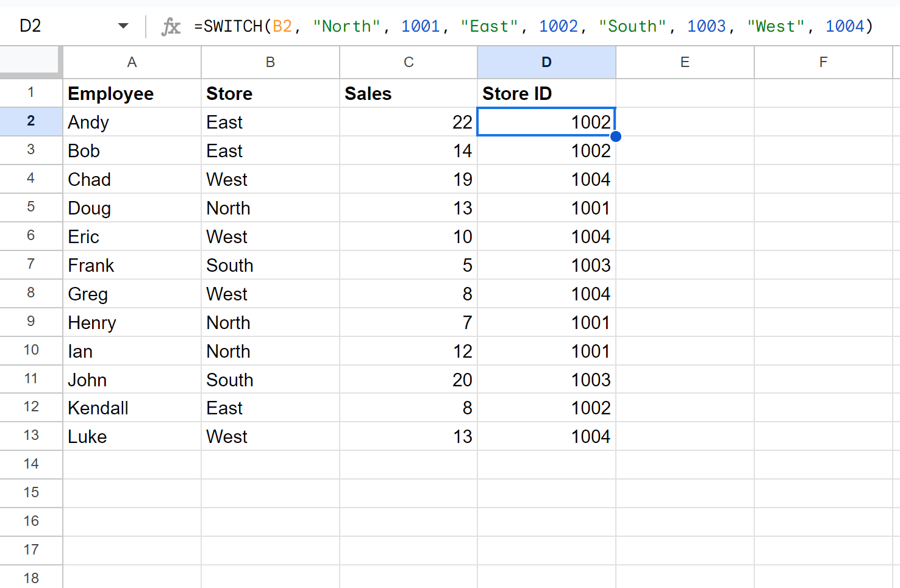
Task: Select column F header
Action: click(823, 62)
